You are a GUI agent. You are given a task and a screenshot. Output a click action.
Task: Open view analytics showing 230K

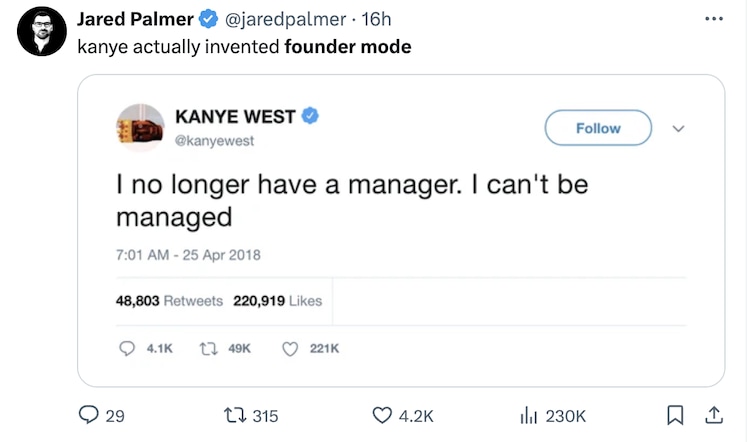pyautogui.click(x=531, y=415)
